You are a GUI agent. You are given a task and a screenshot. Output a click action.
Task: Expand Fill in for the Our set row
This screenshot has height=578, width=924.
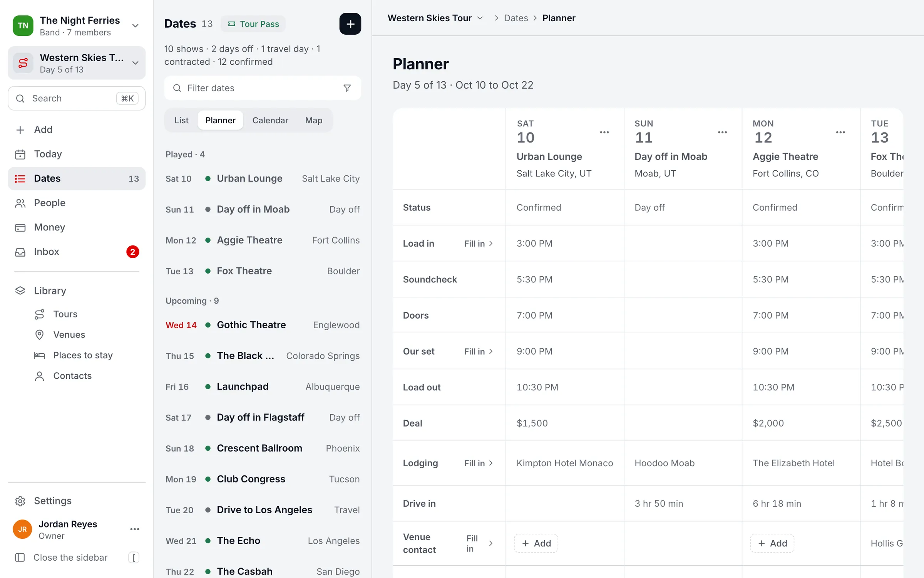point(479,351)
